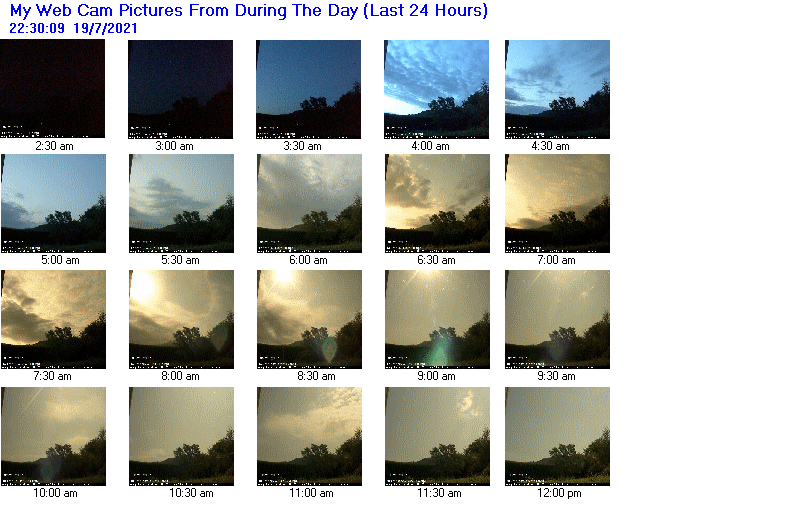The width and height of the screenshot is (799, 516).
Task: Open the 6:30 am sunrise image
Action: [x=437, y=203]
